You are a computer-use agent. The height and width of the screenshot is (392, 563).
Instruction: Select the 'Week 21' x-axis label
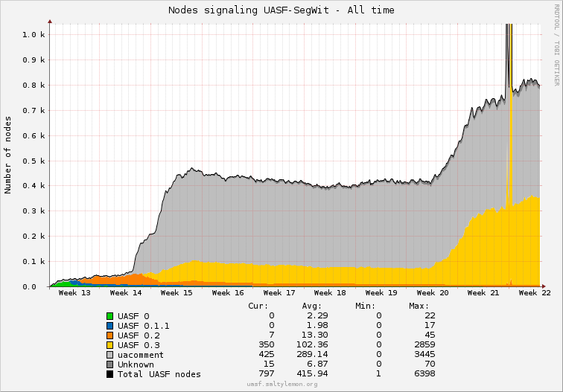click(483, 293)
